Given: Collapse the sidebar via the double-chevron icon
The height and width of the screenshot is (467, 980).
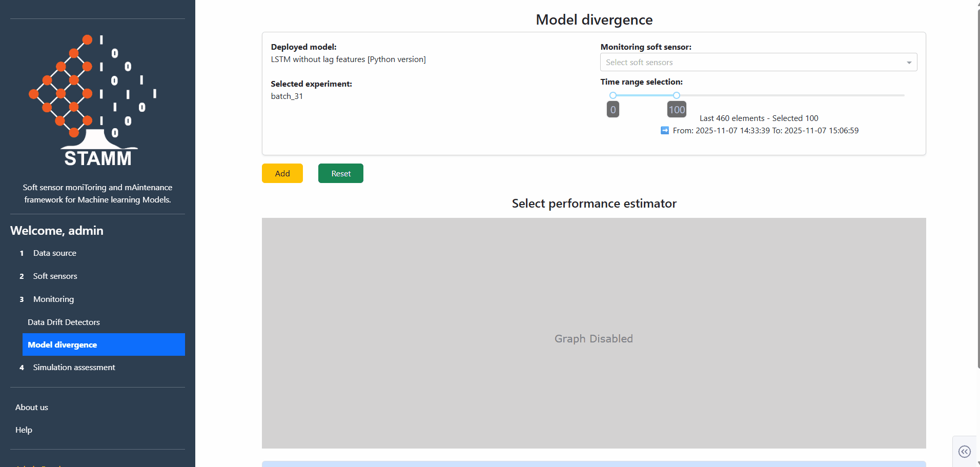Looking at the screenshot, I should coord(965,452).
